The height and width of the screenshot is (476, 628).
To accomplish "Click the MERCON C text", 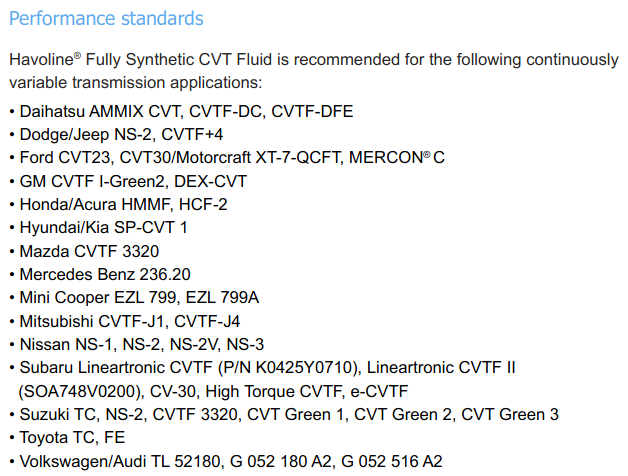I will click(x=397, y=157).
